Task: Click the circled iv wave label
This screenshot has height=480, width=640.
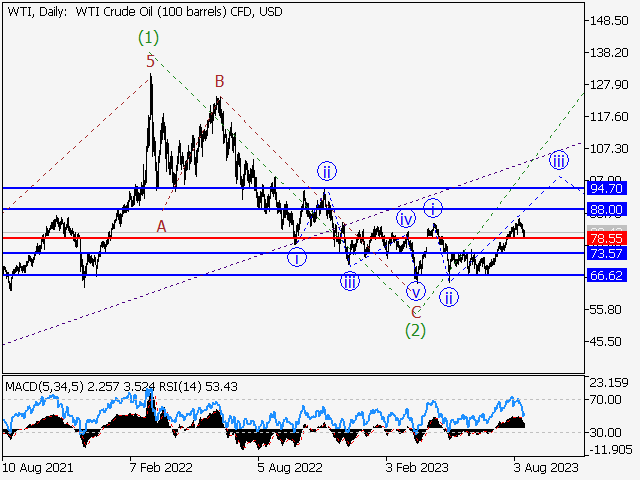Action: click(406, 219)
